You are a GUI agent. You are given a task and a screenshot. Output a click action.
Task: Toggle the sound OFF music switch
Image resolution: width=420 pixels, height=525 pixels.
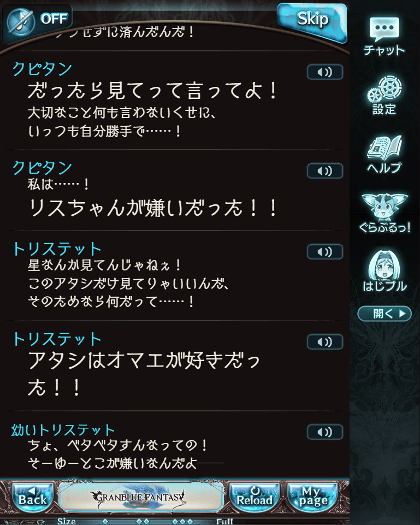click(37, 20)
